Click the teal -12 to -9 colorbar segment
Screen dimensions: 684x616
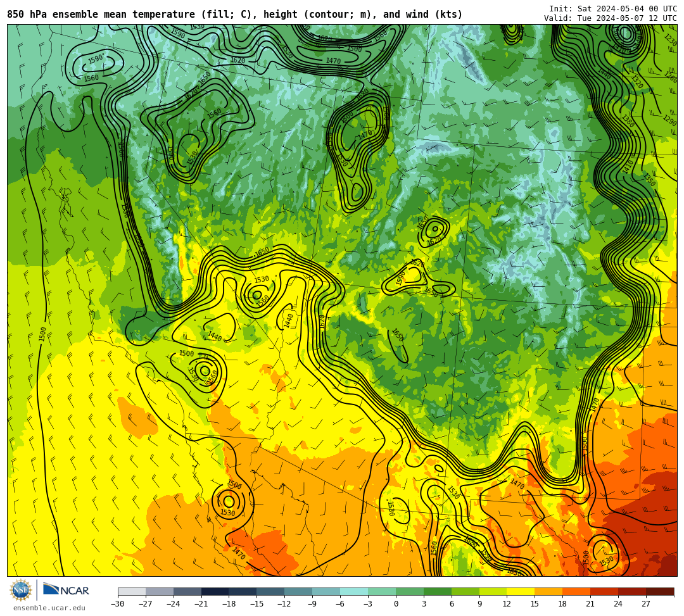[x=298, y=591]
